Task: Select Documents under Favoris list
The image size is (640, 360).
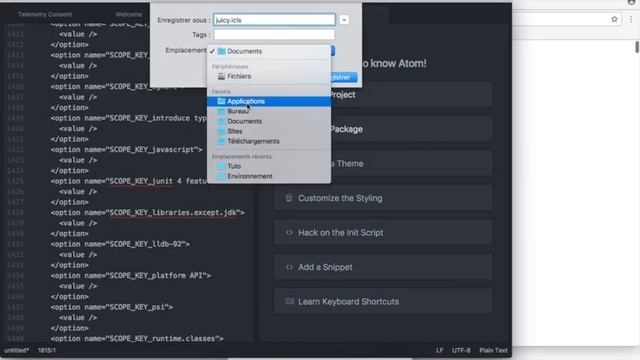Action: pos(269,121)
